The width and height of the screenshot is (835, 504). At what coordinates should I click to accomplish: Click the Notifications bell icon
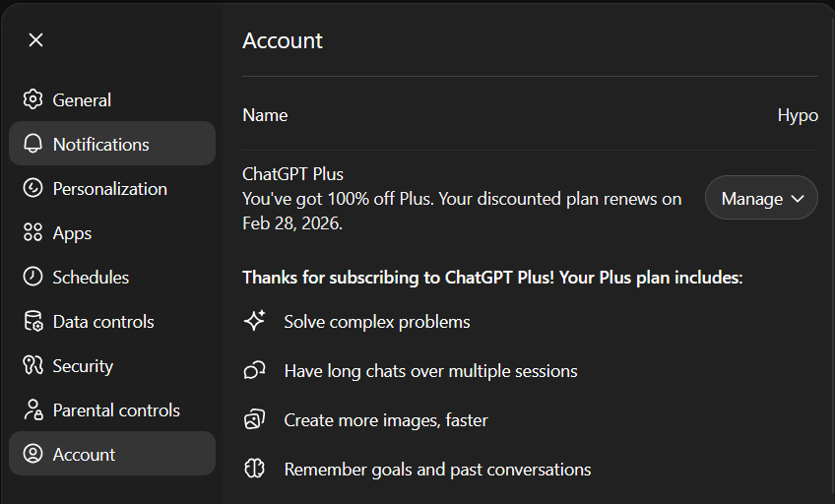tap(33, 144)
